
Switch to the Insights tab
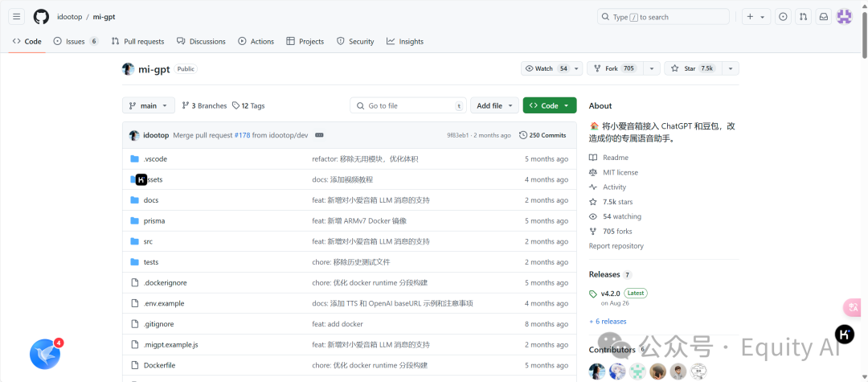click(405, 41)
